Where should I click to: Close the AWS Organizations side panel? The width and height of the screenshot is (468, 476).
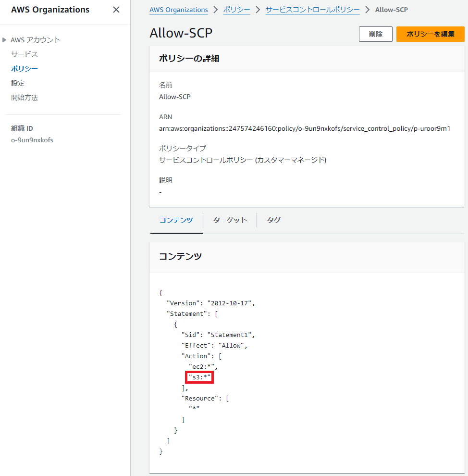116,10
